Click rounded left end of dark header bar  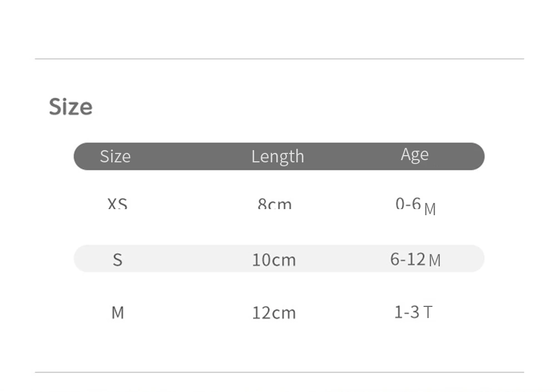[x=81, y=156]
